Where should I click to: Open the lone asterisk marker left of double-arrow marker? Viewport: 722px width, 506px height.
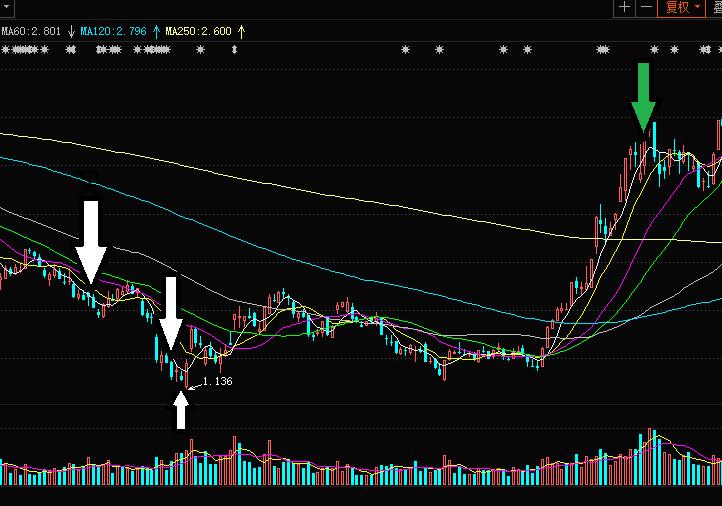[x=200, y=49]
